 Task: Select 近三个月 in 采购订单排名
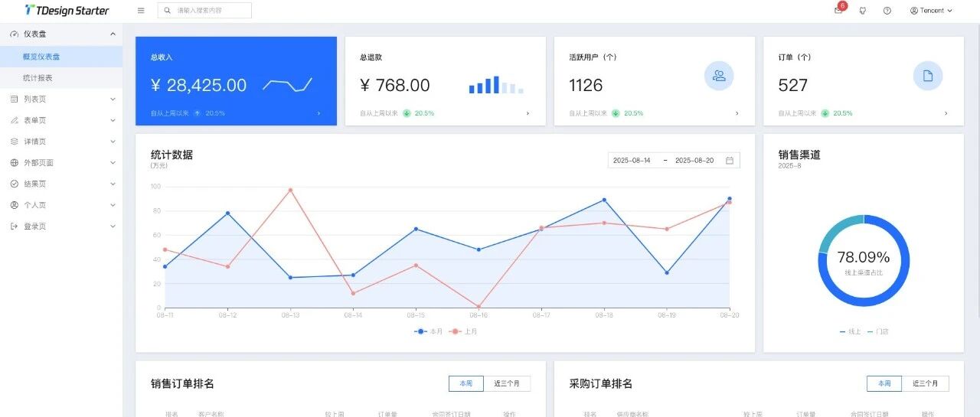tap(925, 384)
